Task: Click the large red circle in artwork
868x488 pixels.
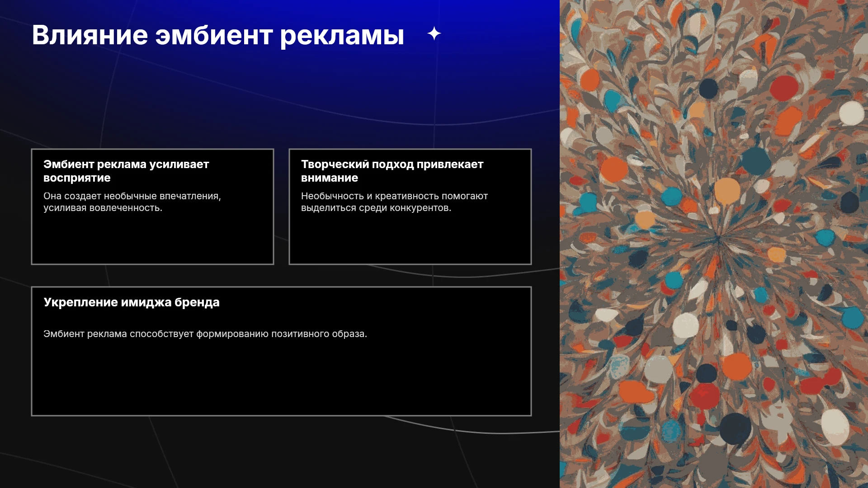Action: pos(784,88)
